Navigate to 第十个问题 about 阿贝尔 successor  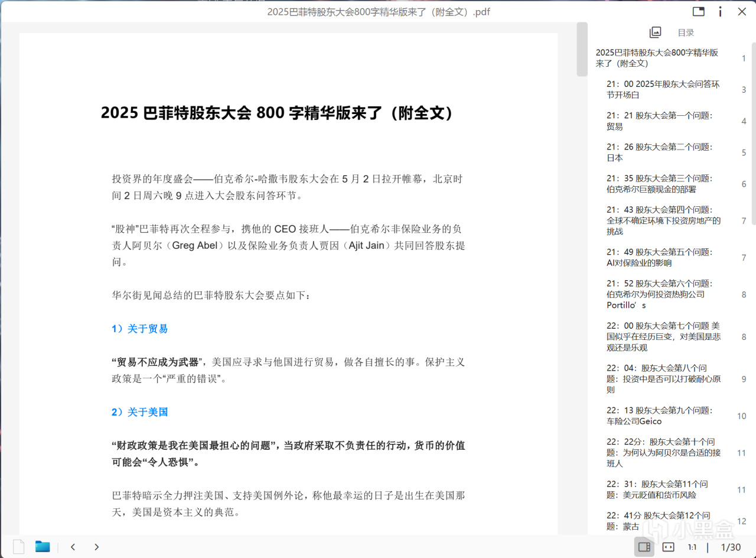(664, 452)
